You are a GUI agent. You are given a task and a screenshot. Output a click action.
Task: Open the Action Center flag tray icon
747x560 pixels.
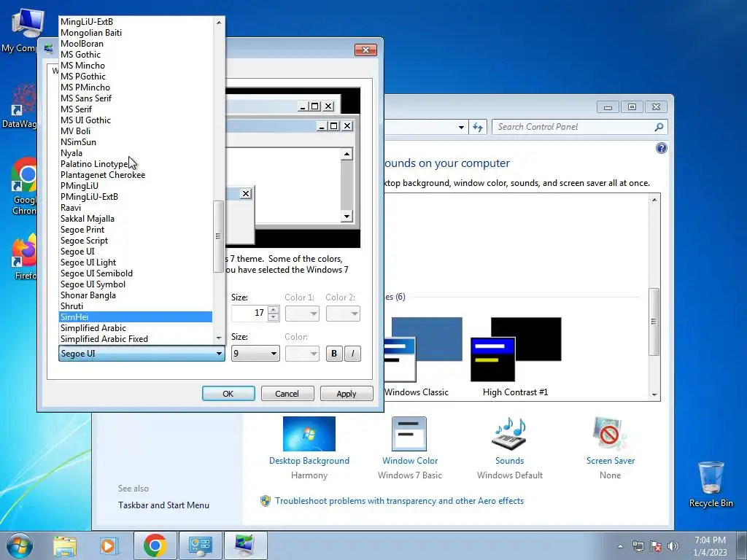point(656,546)
